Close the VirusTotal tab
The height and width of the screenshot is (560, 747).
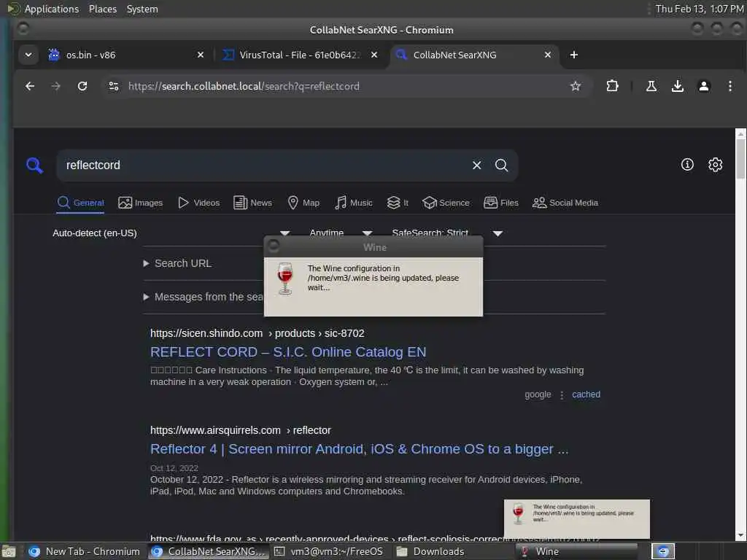tap(374, 55)
